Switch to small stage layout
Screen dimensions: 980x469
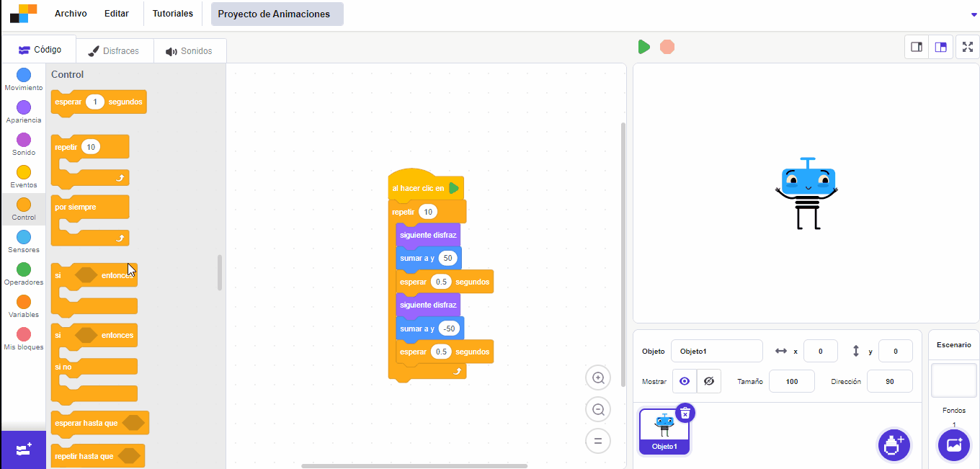917,47
